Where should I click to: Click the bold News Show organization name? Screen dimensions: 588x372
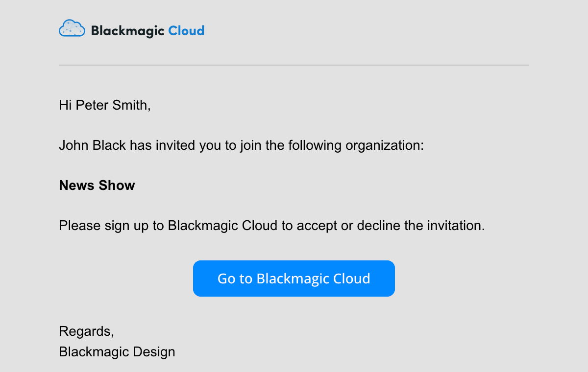coord(97,186)
